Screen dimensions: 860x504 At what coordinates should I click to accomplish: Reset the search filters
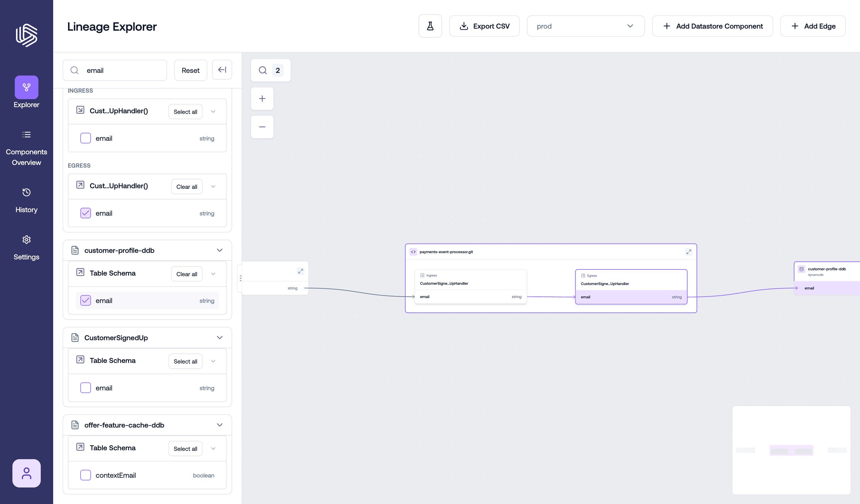(190, 70)
